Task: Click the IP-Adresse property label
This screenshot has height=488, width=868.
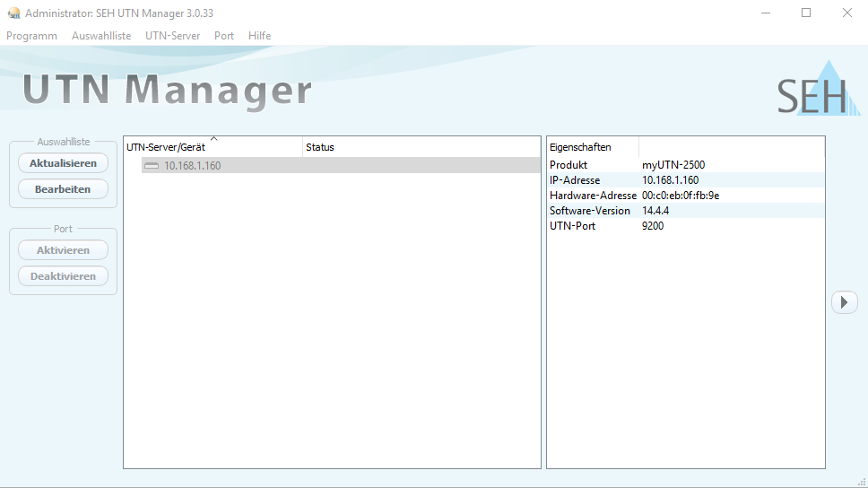Action: coord(575,180)
